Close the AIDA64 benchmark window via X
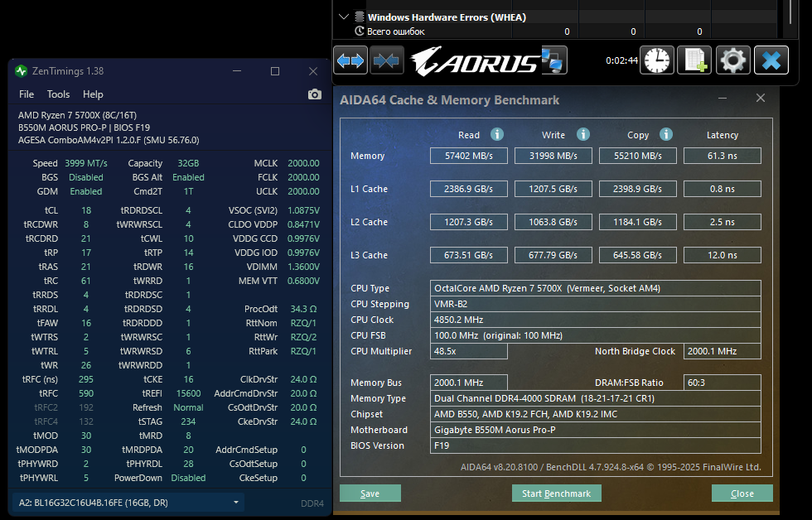 761,98
